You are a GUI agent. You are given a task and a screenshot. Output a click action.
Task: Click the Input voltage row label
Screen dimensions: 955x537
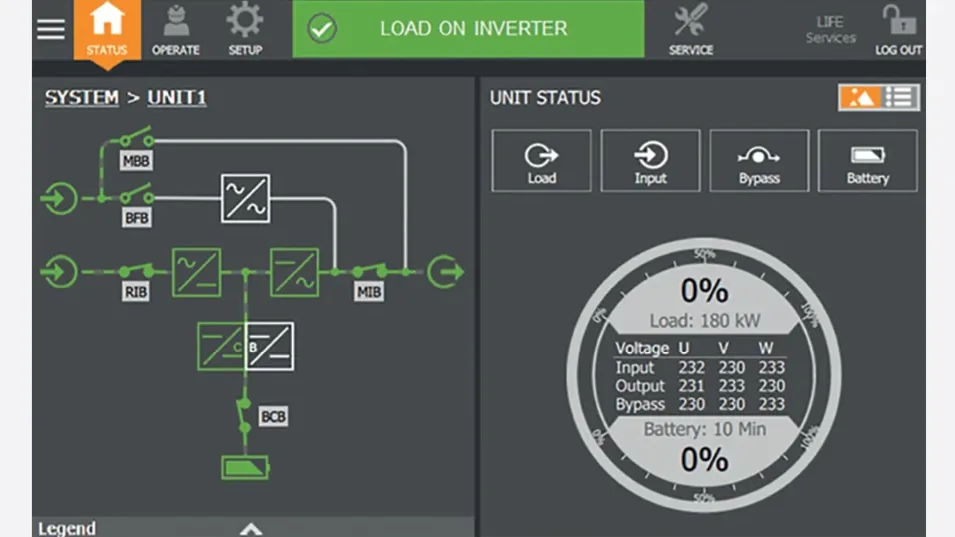tap(635, 368)
